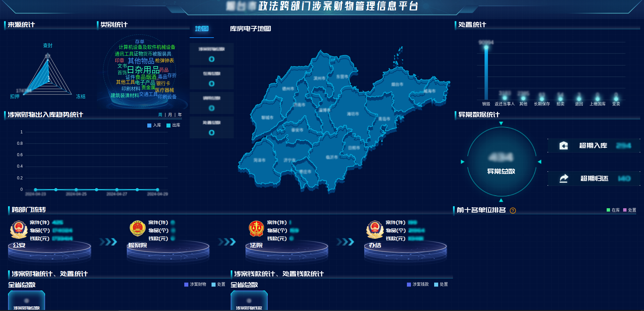Click the 检察院 emblem icon
Viewport: 644px width, 311px height.
(138, 229)
